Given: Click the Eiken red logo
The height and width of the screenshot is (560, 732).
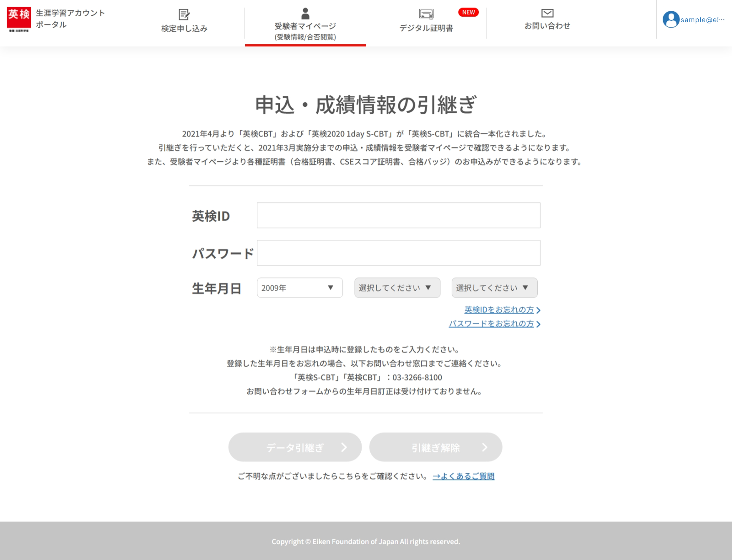Looking at the screenshot, I should click(19, 19).
